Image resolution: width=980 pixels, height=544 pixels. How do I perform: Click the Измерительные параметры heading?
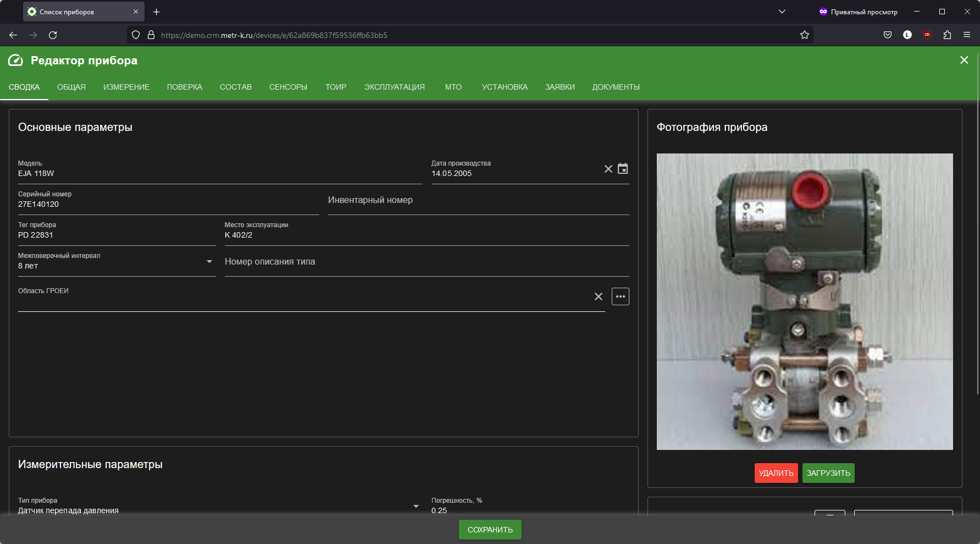coord(90,464)
